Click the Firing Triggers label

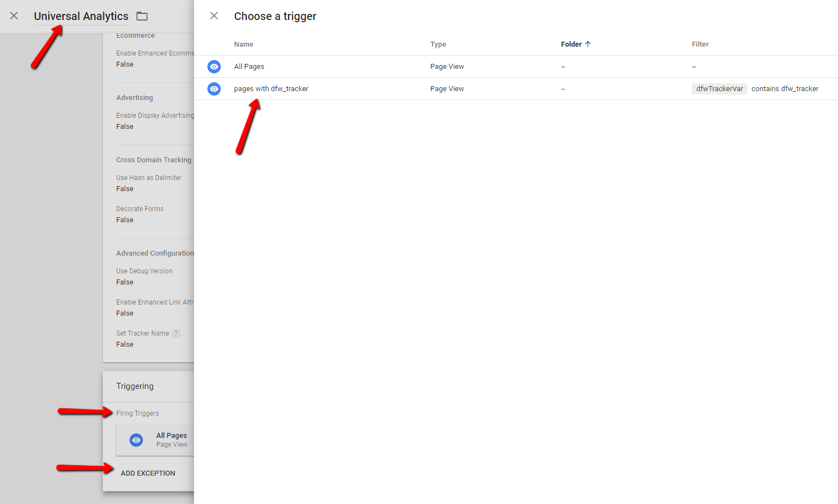(137, 413)
